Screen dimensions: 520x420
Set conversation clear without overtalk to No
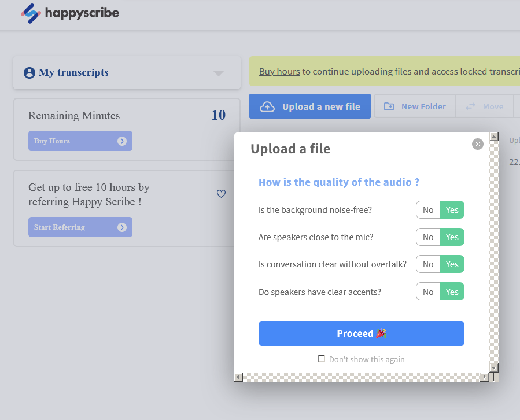pyautogui.click(x=428, y=264)
